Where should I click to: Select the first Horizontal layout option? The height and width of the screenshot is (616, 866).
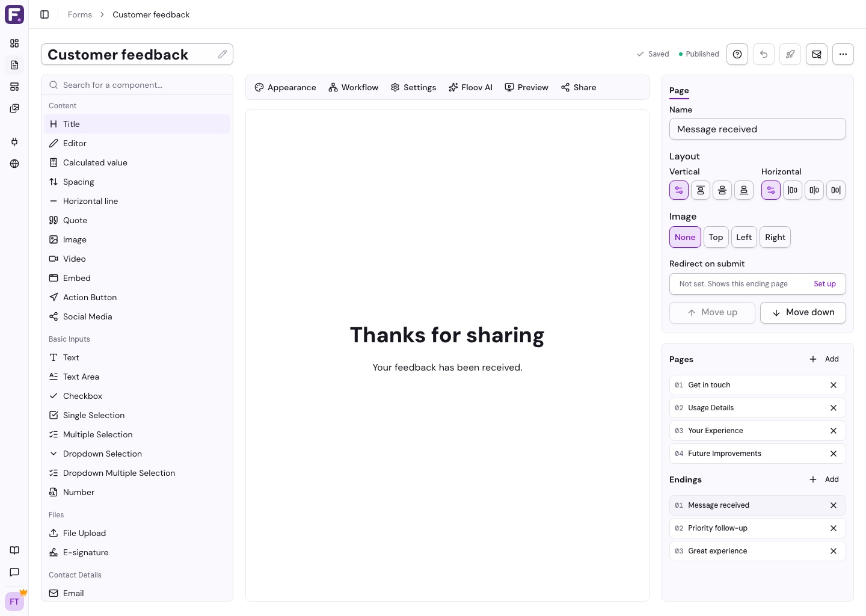pyautogui.click(x=771, y=190)
